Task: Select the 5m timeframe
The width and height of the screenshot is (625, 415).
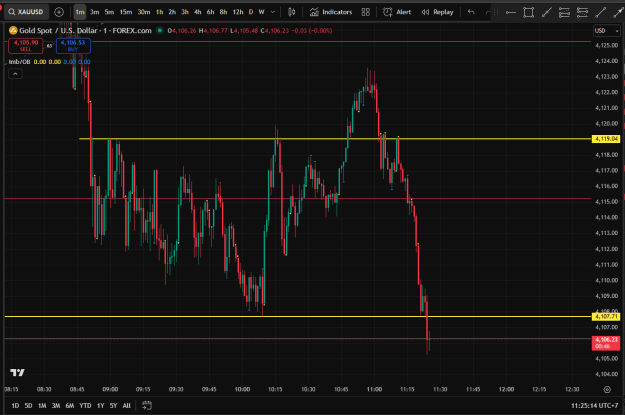Action: click(x=109, y=12)
